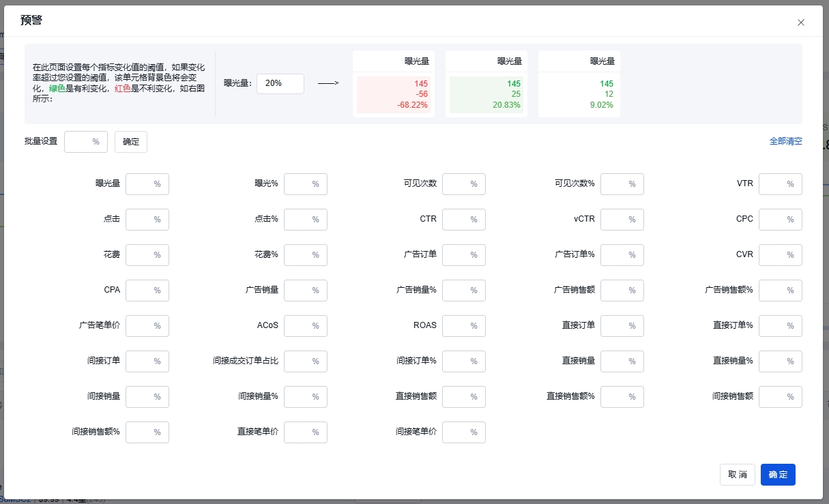
Task: Confirm with the blue 确定 button at bottom
Action: 778,475
